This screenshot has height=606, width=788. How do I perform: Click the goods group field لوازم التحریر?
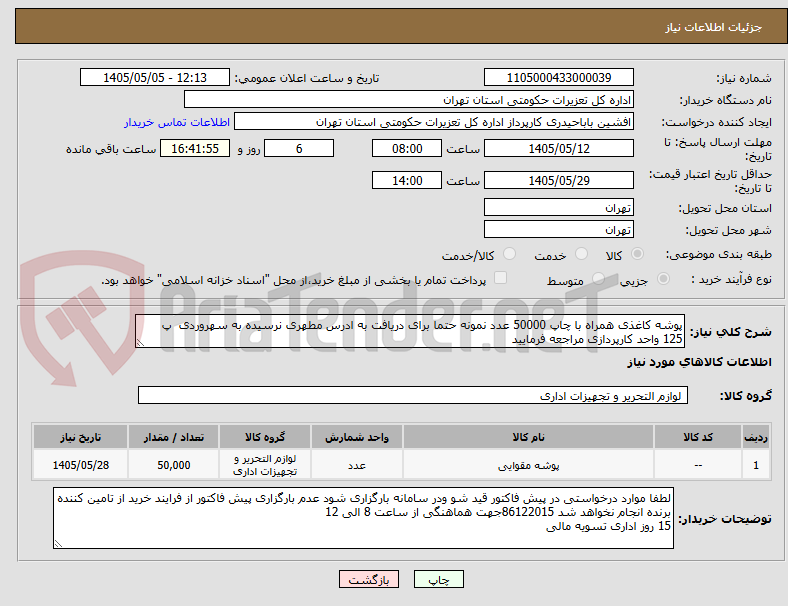point(413,395)
